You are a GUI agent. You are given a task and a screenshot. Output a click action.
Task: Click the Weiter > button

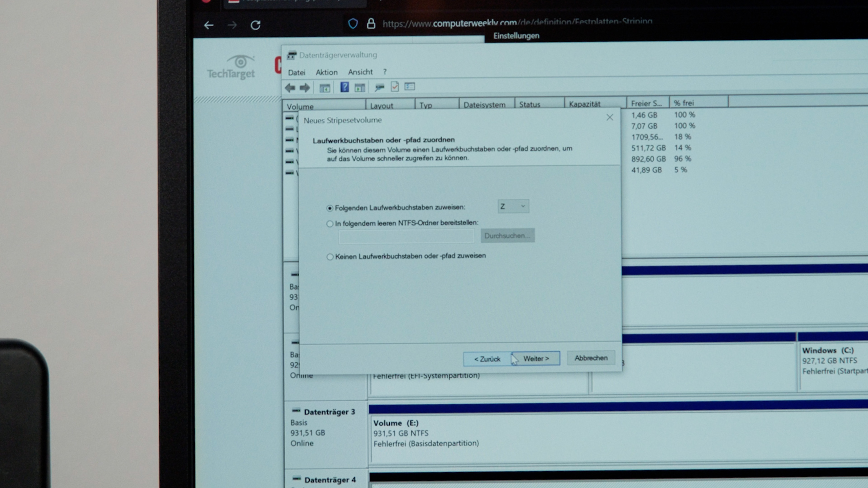coord(536,358)
